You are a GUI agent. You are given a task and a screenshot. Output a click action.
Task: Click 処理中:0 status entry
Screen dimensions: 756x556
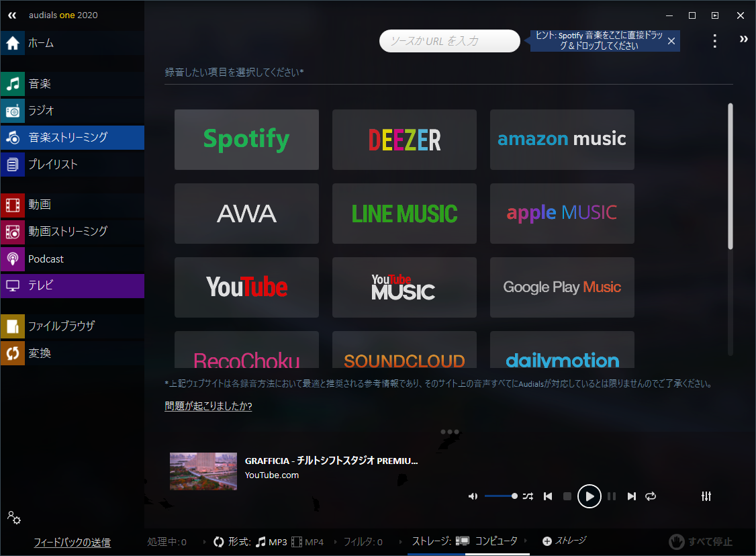click(x=167, y=542)
